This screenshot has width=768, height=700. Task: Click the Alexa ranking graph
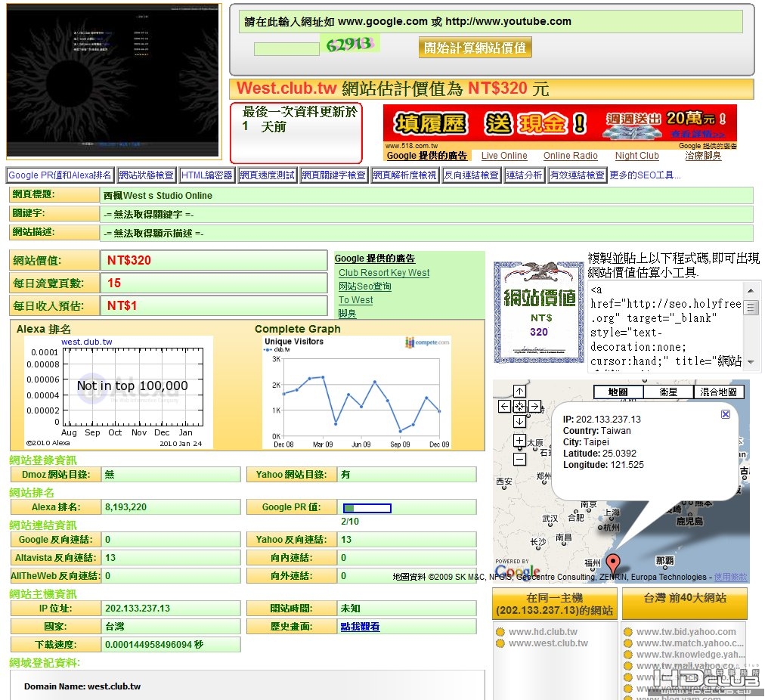[119, 392]
